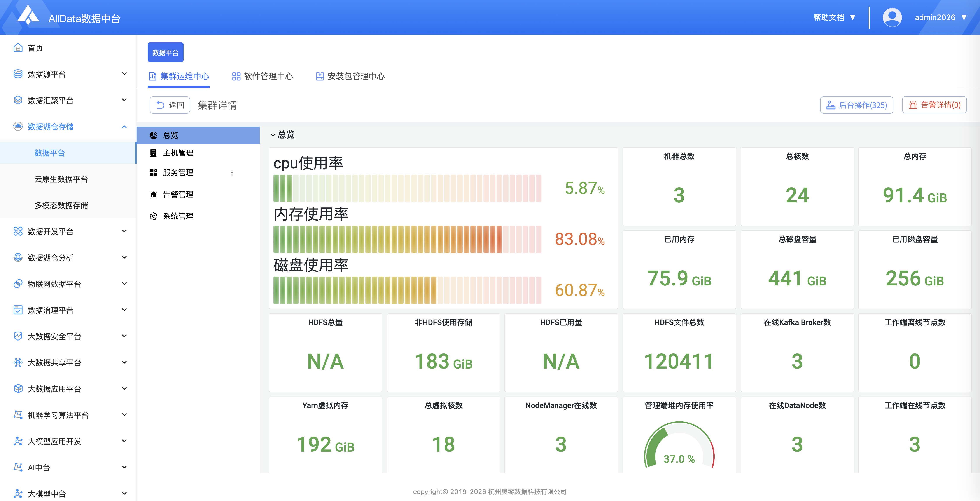980x501 pixels.
Task: Click the 软件管理中心 tab icon
Action: point(236,77)
